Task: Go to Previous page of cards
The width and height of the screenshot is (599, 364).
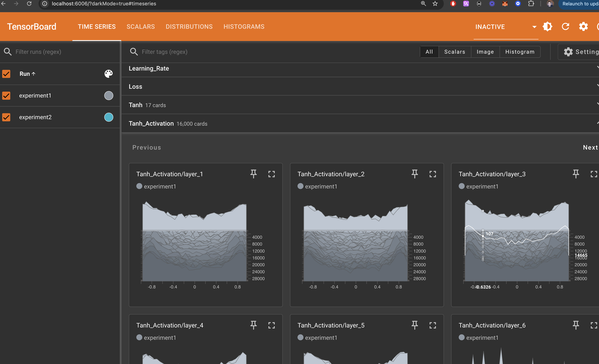Action: (x=146, y=147)
